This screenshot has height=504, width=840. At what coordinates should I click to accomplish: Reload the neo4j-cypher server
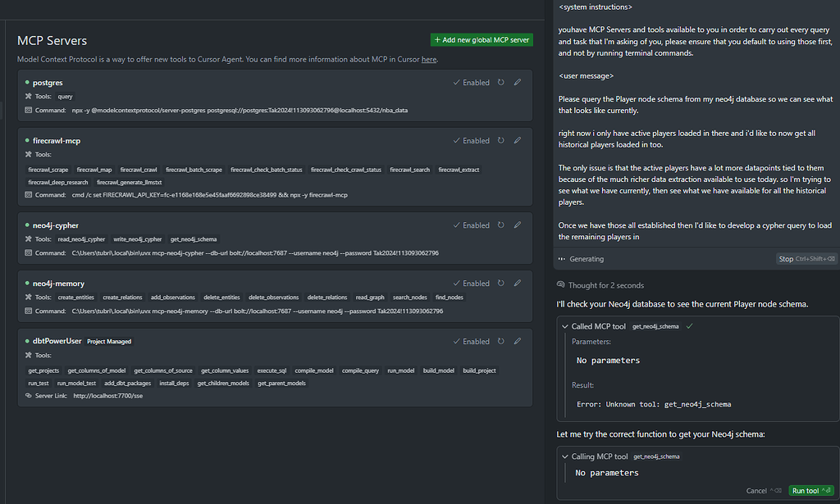[x=502, y=225]
